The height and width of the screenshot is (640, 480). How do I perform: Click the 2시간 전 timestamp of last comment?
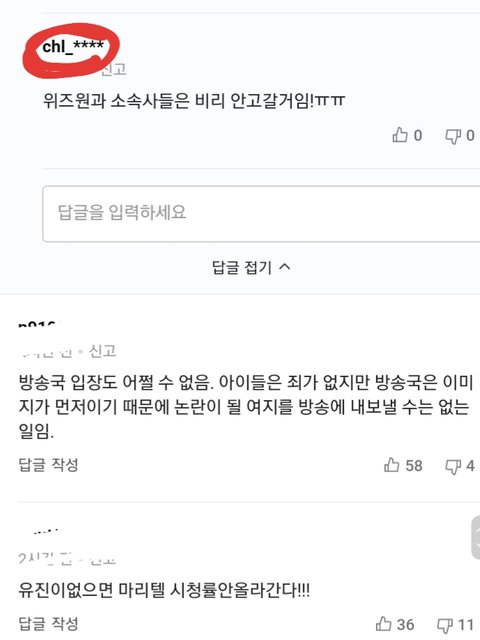coord(44,558)
